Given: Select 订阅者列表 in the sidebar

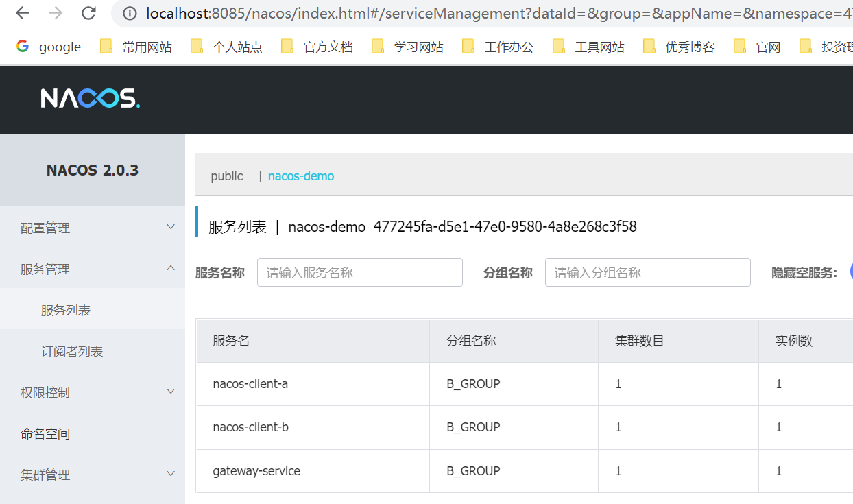Looking at the screenshot, I should pos(93,351).
